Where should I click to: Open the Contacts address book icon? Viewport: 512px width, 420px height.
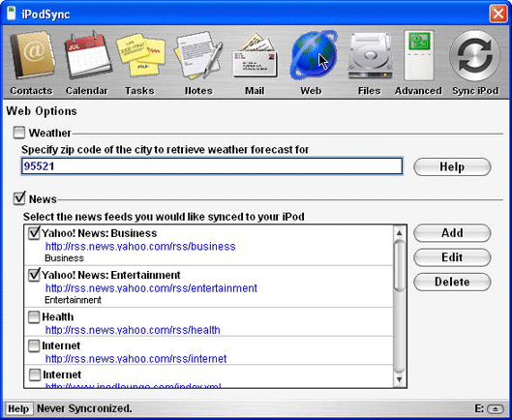click(32, 56)
